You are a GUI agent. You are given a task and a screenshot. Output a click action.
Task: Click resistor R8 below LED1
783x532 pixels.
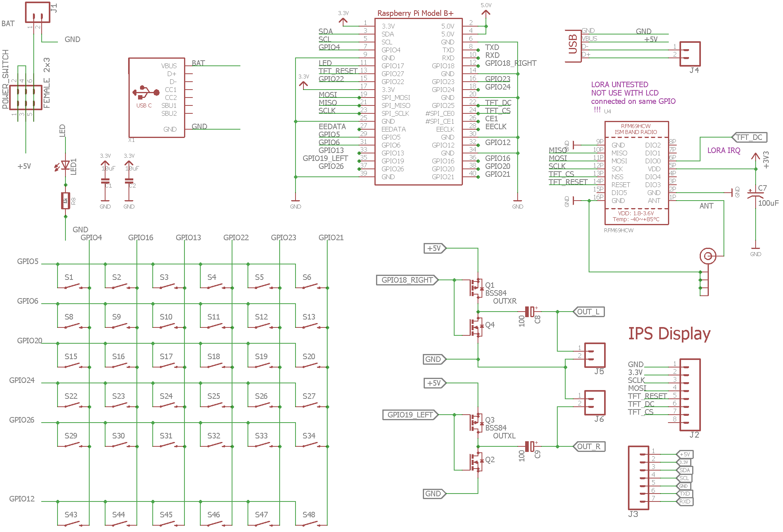(x=65, y=200)
